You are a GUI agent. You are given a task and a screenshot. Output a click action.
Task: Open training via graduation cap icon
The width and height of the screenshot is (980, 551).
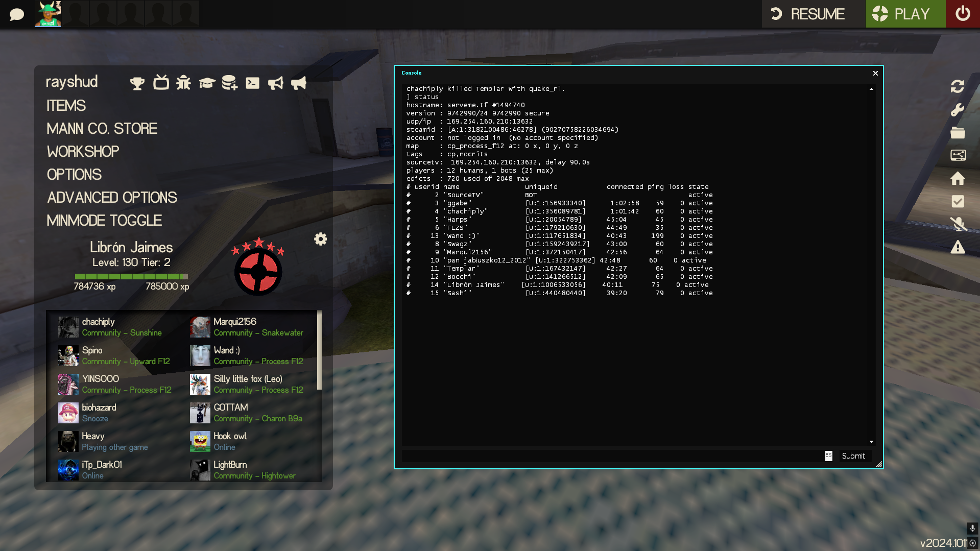(x=207, y=83)
